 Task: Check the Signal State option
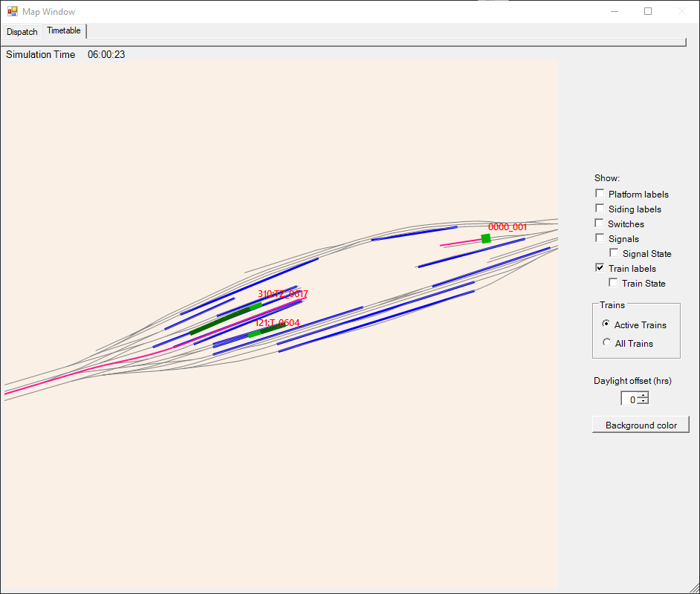614,253
